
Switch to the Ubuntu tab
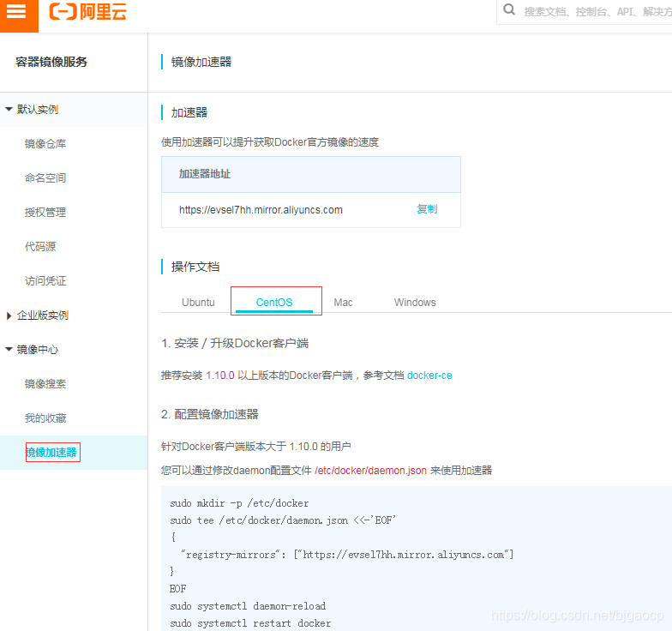coord(198,302)
